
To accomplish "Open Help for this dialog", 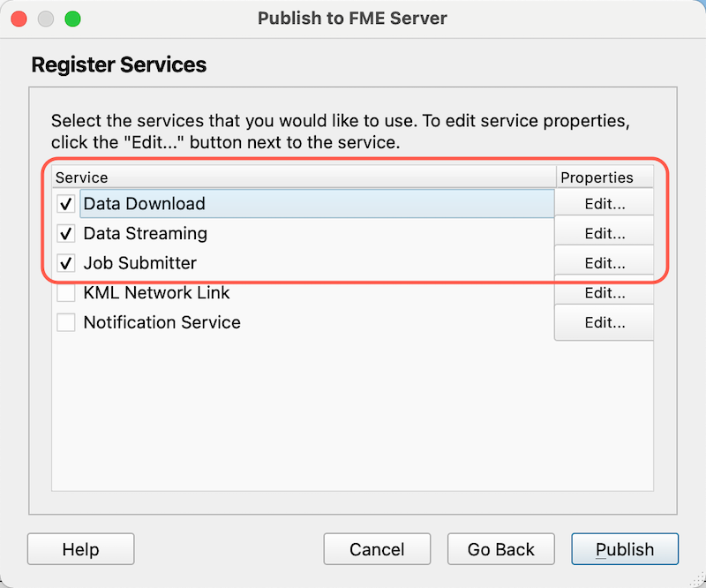I will 80,549.
